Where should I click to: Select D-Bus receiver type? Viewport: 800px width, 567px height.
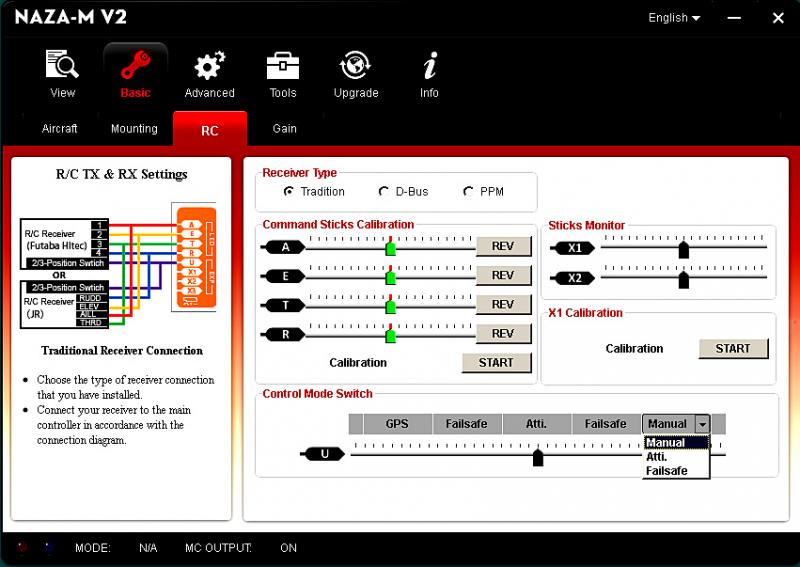384,191
